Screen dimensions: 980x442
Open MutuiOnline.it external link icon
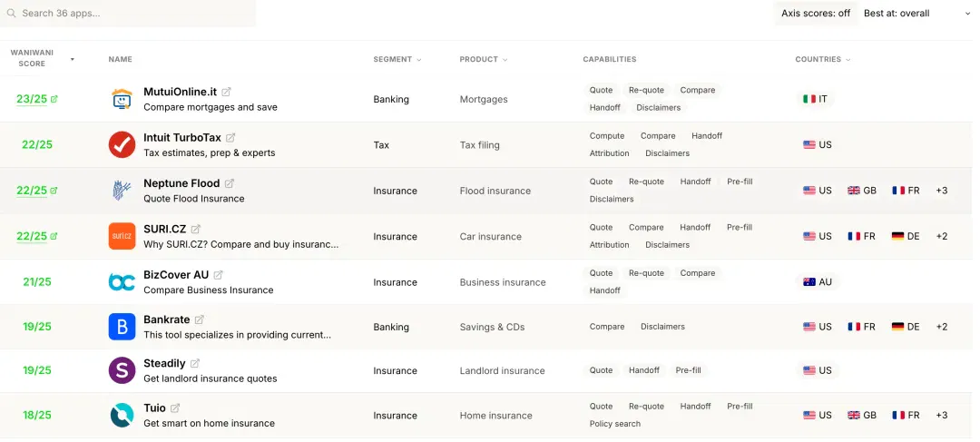pyautogui.click(x=226, y=92)
